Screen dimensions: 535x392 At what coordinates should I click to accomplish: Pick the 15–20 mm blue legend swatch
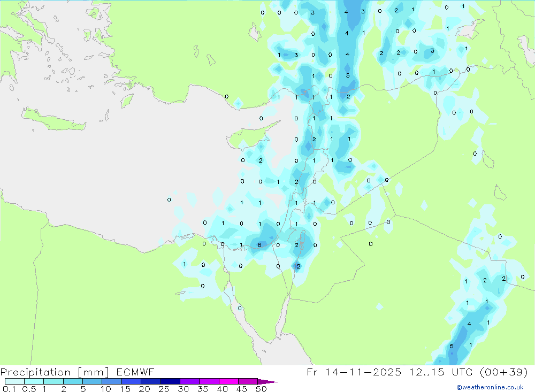click(132, 381)
